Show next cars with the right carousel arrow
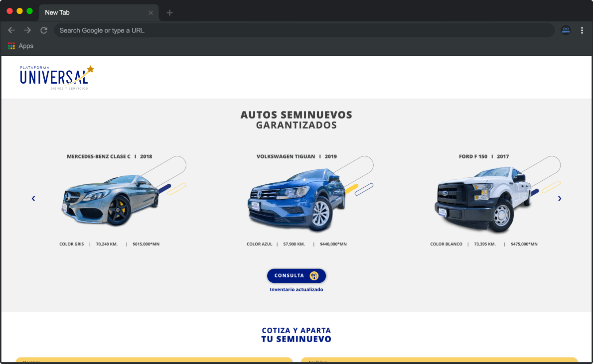593x364 pixels. click(559, 199)
